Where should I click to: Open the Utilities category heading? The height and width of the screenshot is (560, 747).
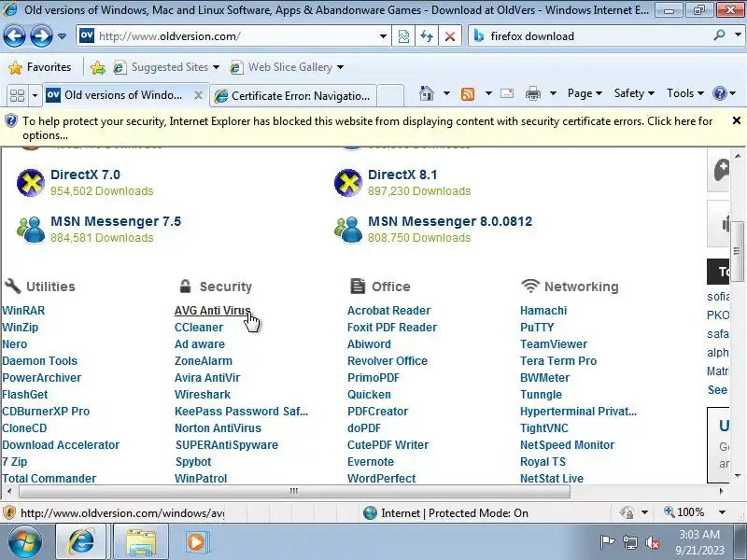coord(50,287)
